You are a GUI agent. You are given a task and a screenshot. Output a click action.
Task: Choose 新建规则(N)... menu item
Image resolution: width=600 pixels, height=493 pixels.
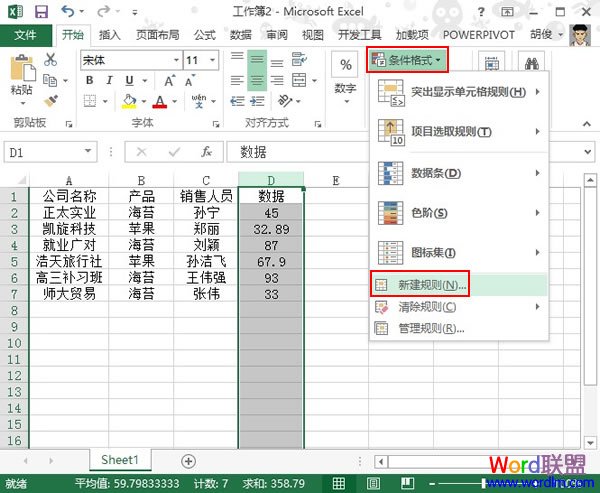click(459, 285)
